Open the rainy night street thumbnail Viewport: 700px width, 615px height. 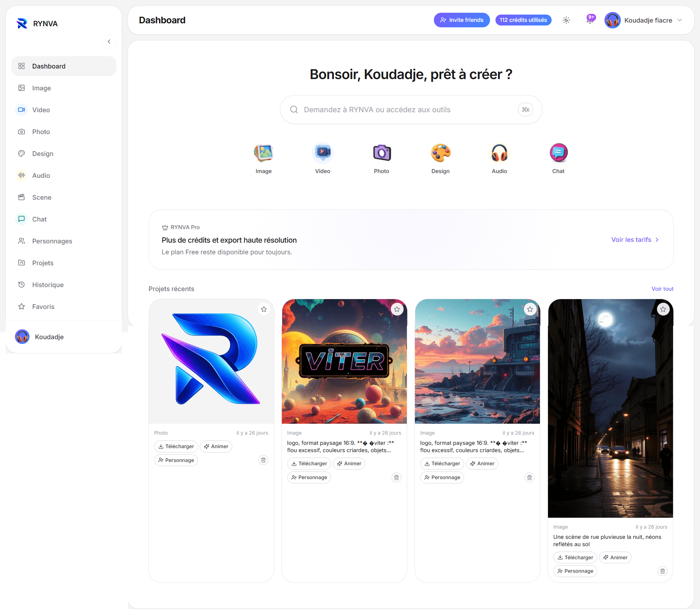[611, 408]
